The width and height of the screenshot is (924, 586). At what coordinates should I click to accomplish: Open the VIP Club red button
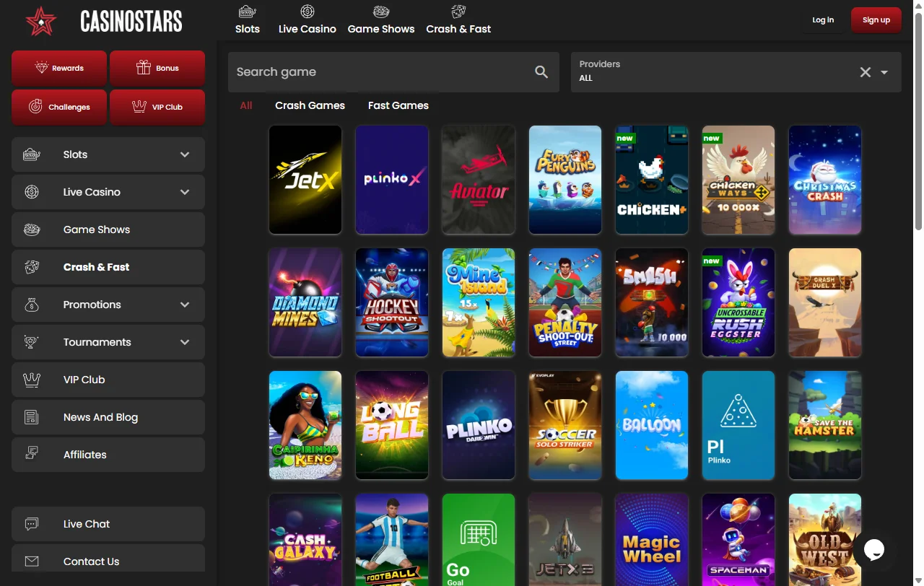157,108
